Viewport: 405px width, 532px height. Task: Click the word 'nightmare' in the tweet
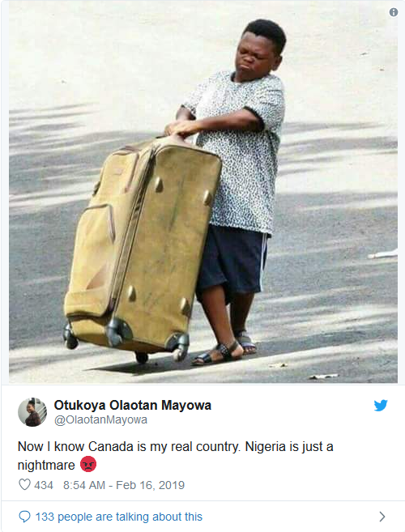46,465
